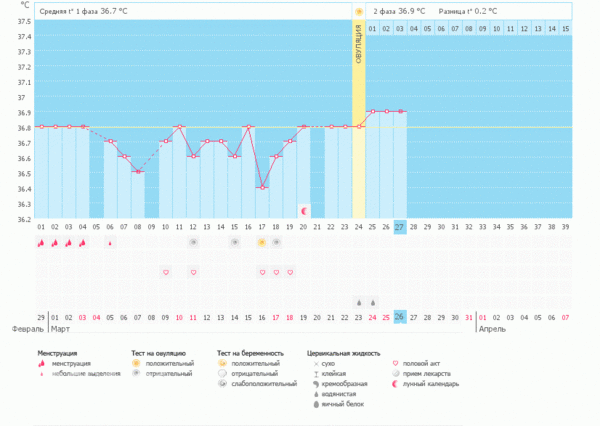Image resolution: width=600 pixels, height=426 pixels.
Task: Click the 'Апрель' month label
Action: 491,328
